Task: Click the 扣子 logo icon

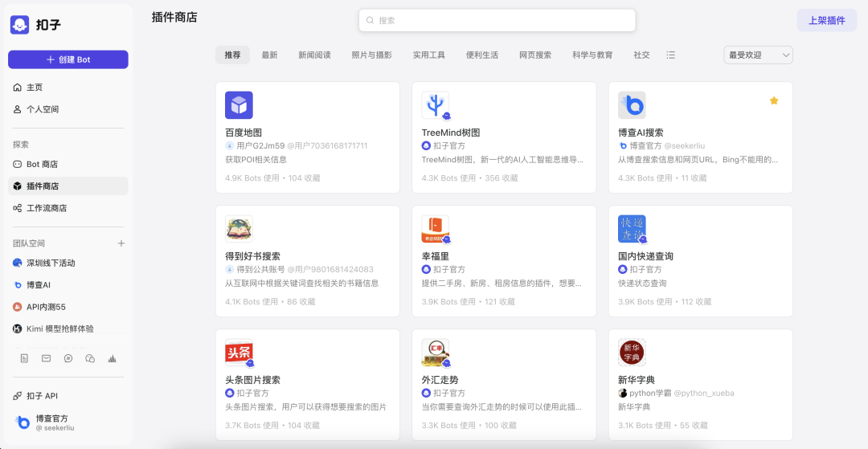Action: click(x=19, y=25)
